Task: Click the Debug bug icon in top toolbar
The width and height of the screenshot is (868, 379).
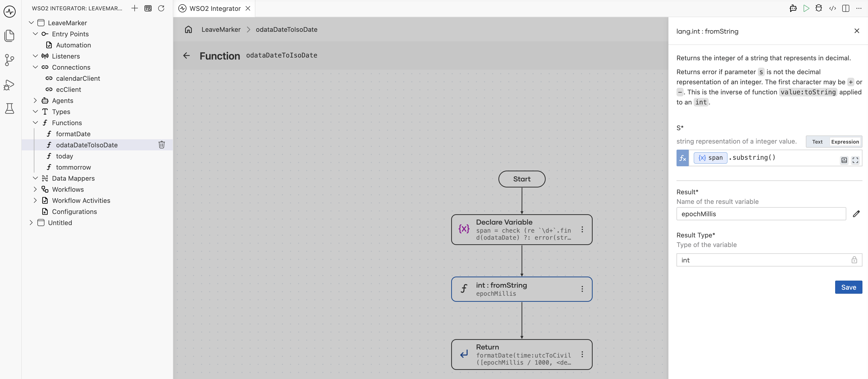Action: pos(819,8)
